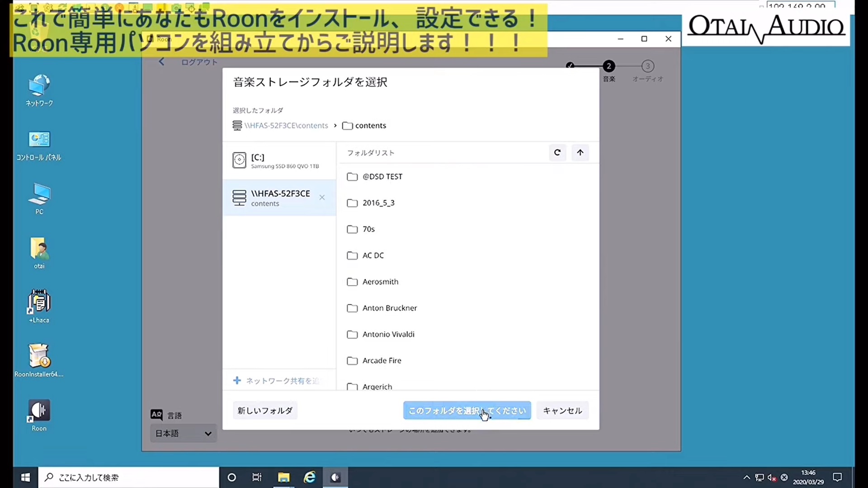Open the Roon desktop shortcut

39,415
